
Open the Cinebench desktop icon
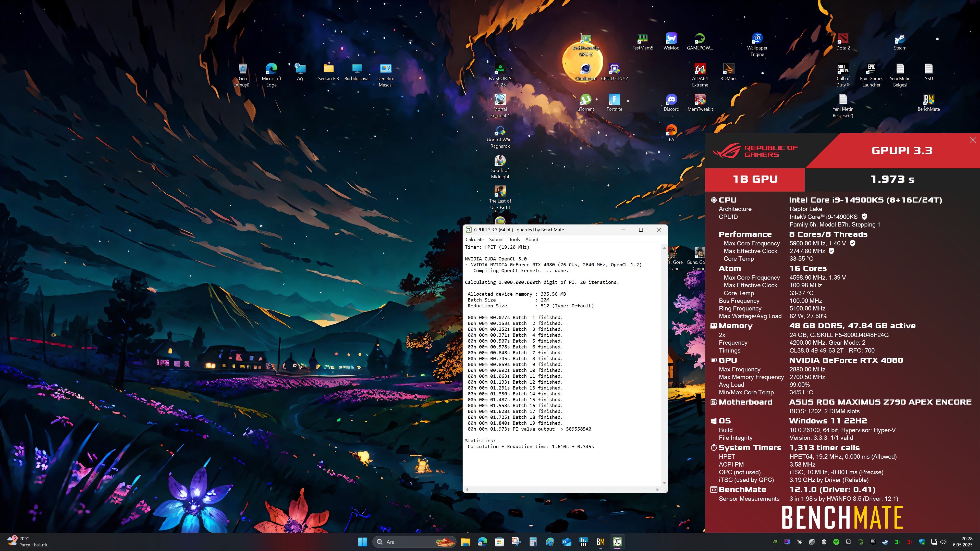(x=585, y=72)
